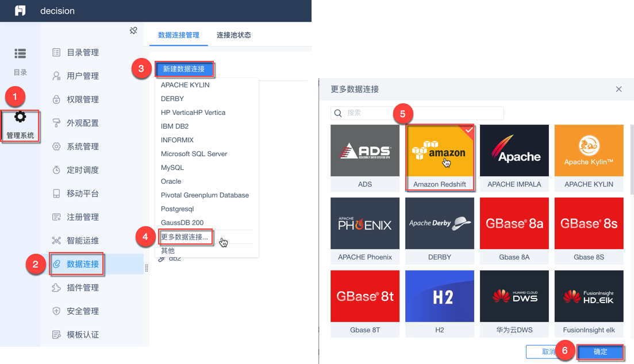
Task: Click the 数据连接 link icon
Action: pyautogui.click(x=56, y=264)
